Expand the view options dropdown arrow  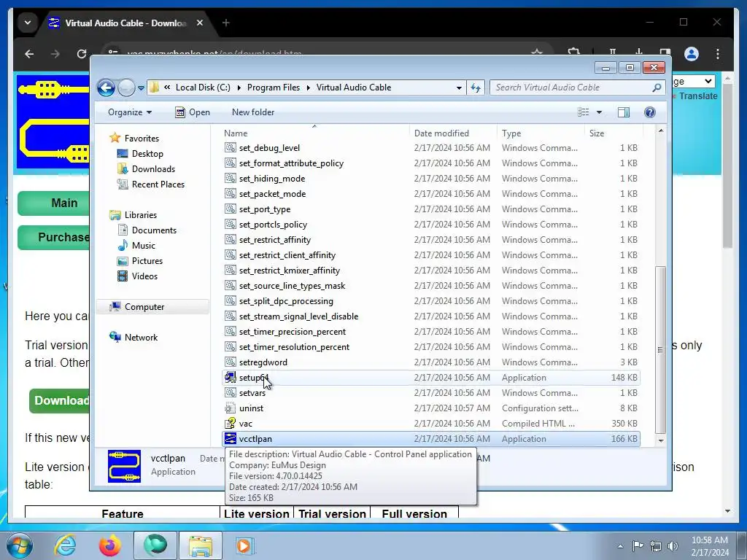point(599,112)
